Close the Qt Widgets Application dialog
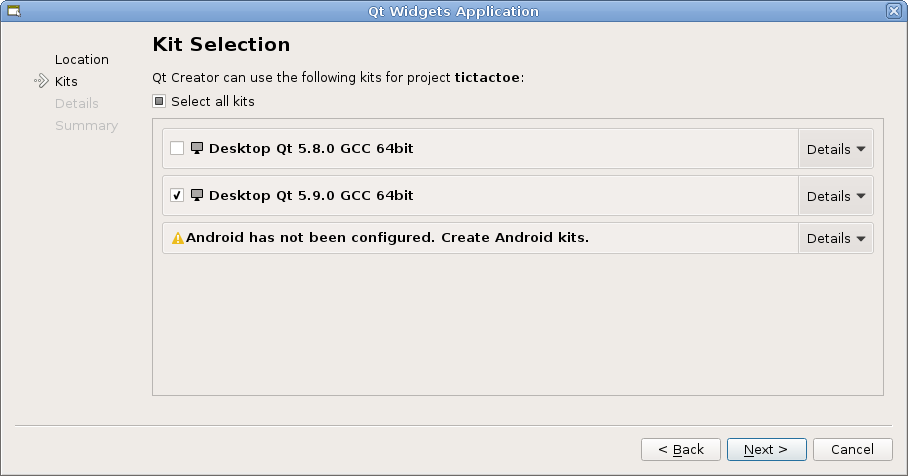 [x=893, y=11]
